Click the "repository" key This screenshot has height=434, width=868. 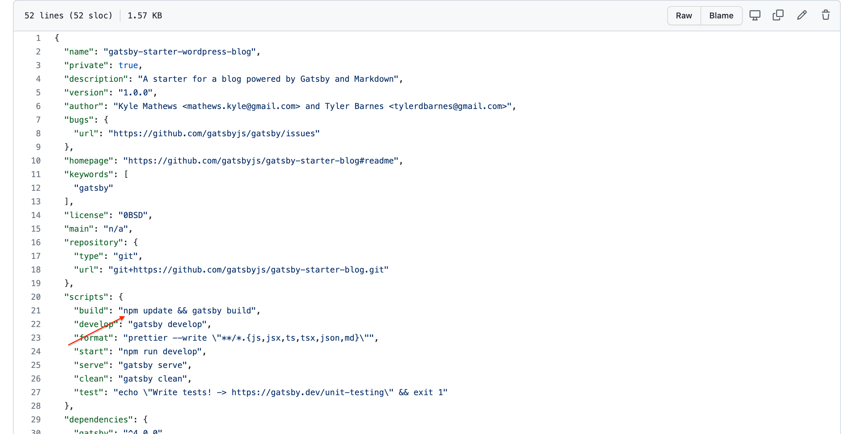(x=94, y=243)
